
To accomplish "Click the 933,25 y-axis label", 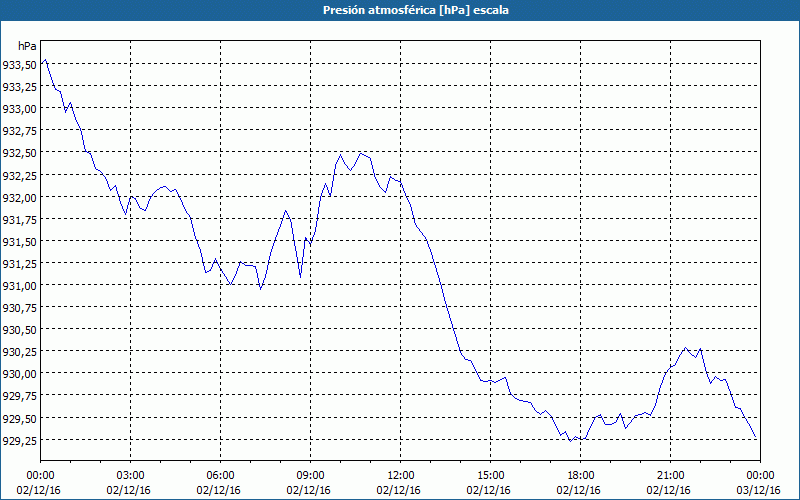I will pos(20,87).
